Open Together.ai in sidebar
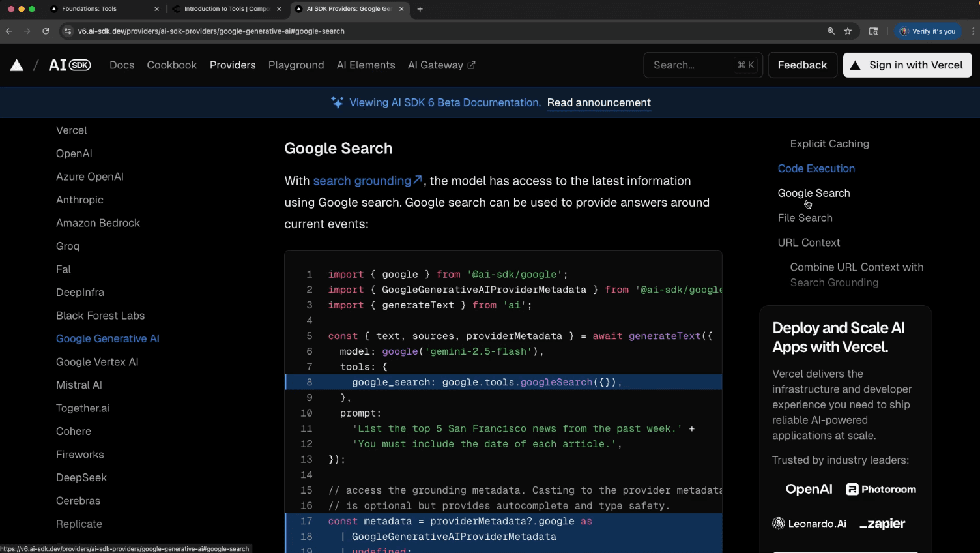The image size is (980, 553). pyautogui.click(x=83, y=408)
